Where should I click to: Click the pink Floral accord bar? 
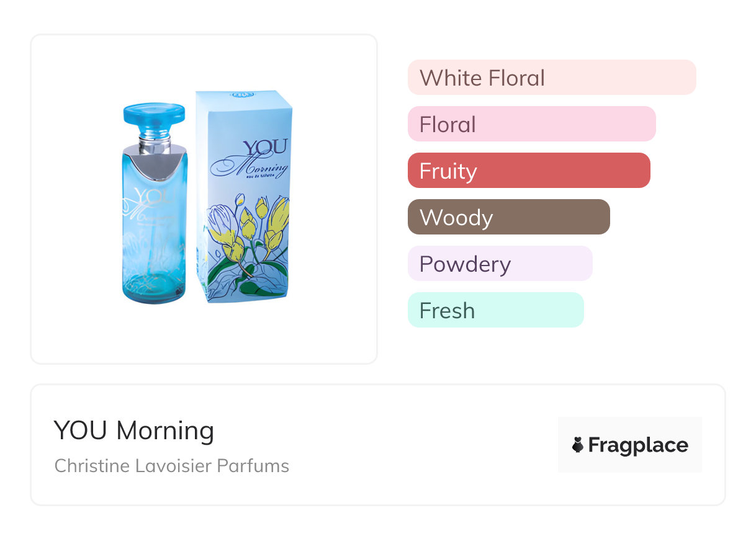point(531,124)
